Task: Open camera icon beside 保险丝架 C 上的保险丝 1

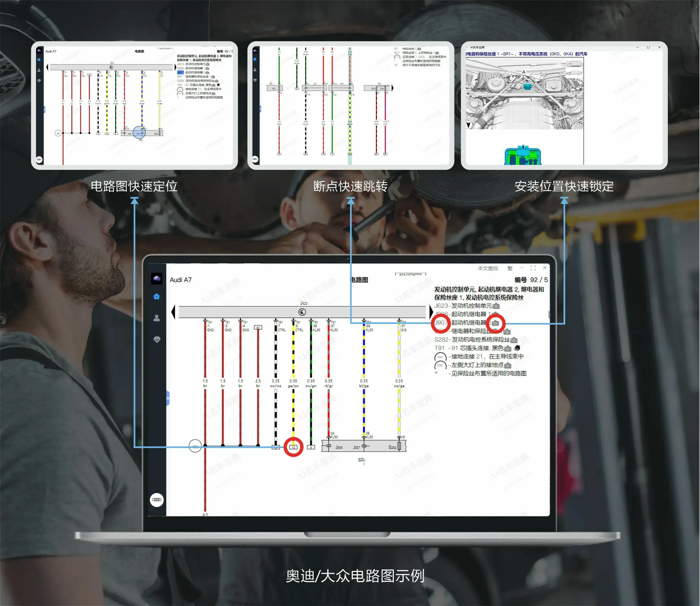Action: tap(437, 53)
